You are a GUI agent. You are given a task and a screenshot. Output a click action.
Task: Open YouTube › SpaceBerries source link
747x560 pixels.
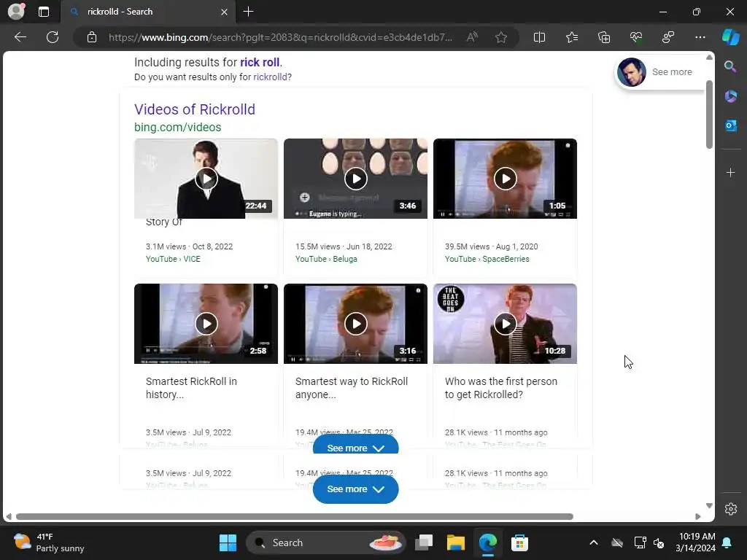point(487,259)
